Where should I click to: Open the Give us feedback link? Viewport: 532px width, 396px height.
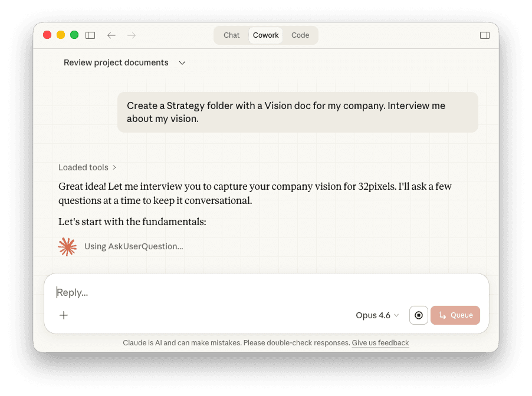point(380,342)
